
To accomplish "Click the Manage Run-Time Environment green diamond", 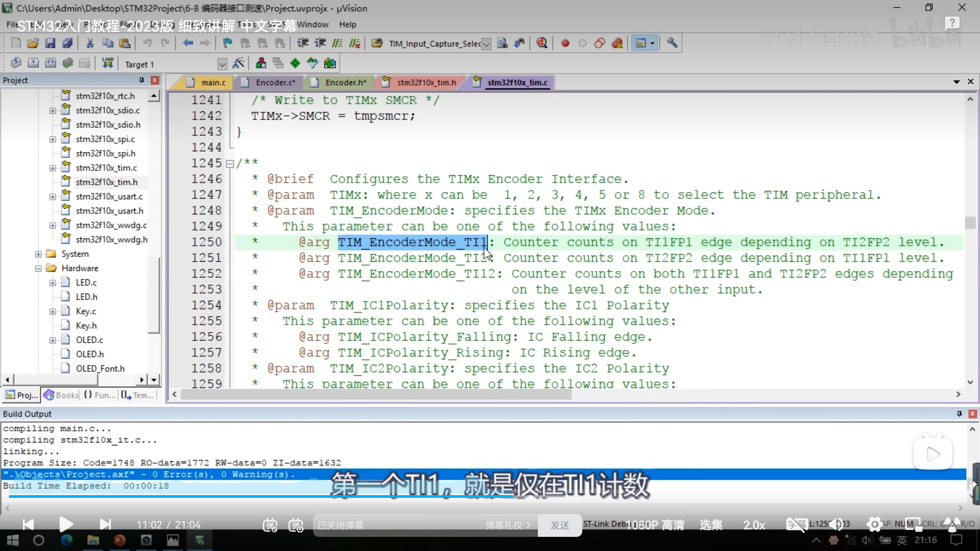I will (x=295, y=63).
